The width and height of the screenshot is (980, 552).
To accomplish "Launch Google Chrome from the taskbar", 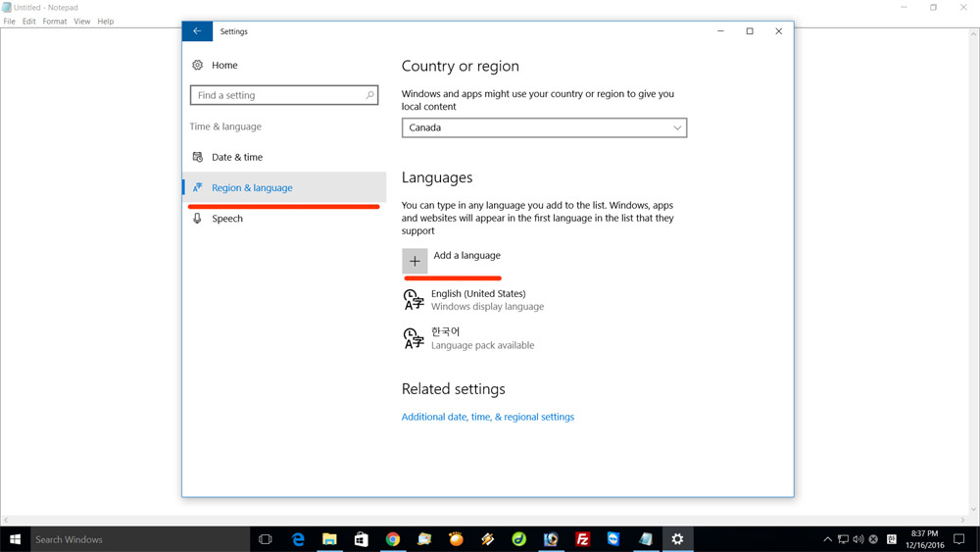I will tap(393, 539).
